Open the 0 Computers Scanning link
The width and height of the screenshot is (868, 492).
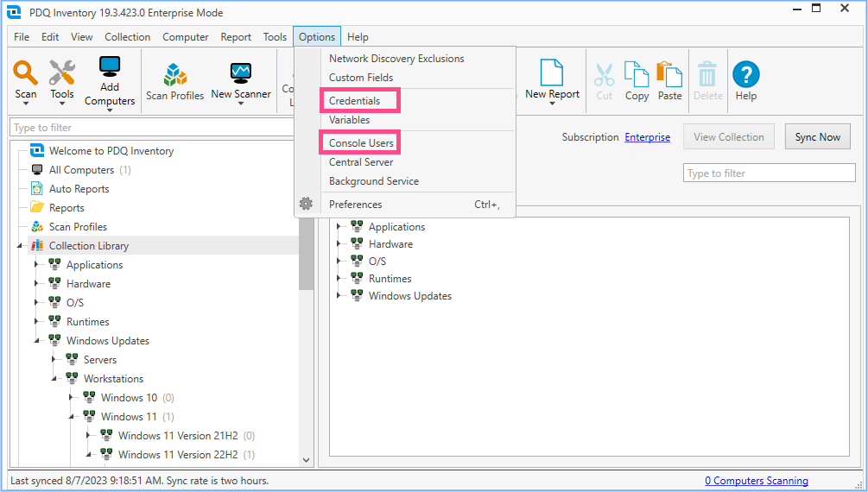(x=757, y=481)
